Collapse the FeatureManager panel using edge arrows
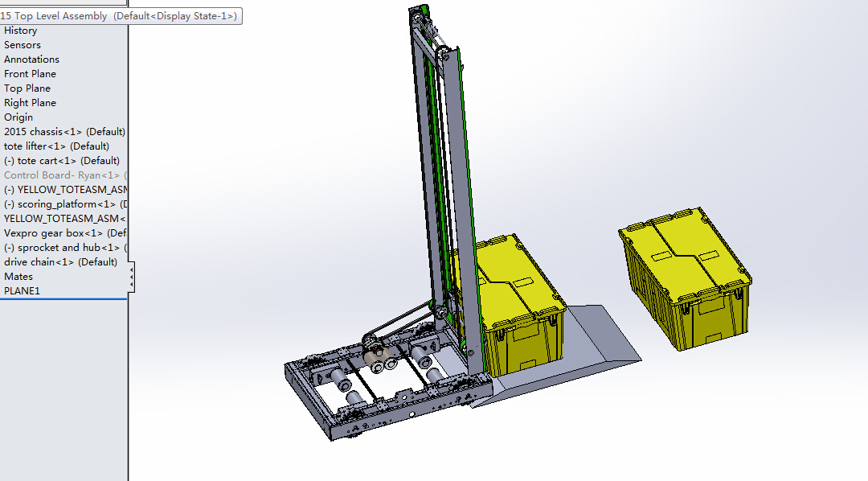The image size is (868, 481). (132, 277)
